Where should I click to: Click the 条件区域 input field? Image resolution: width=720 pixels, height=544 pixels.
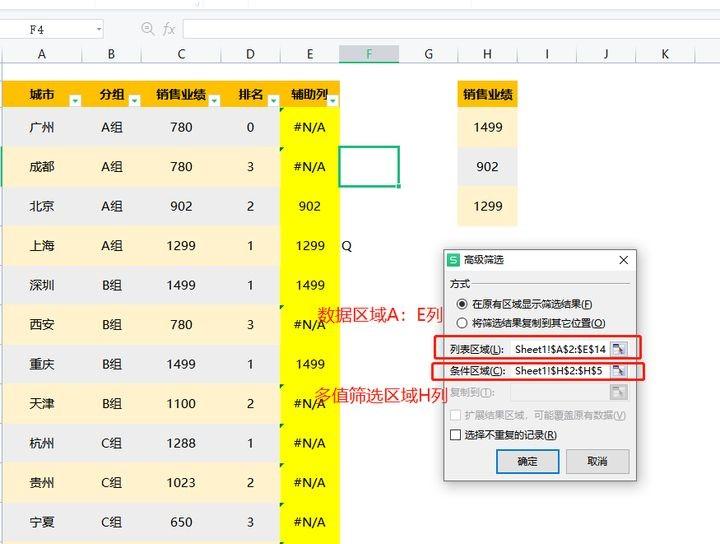(x=560, y=370)
